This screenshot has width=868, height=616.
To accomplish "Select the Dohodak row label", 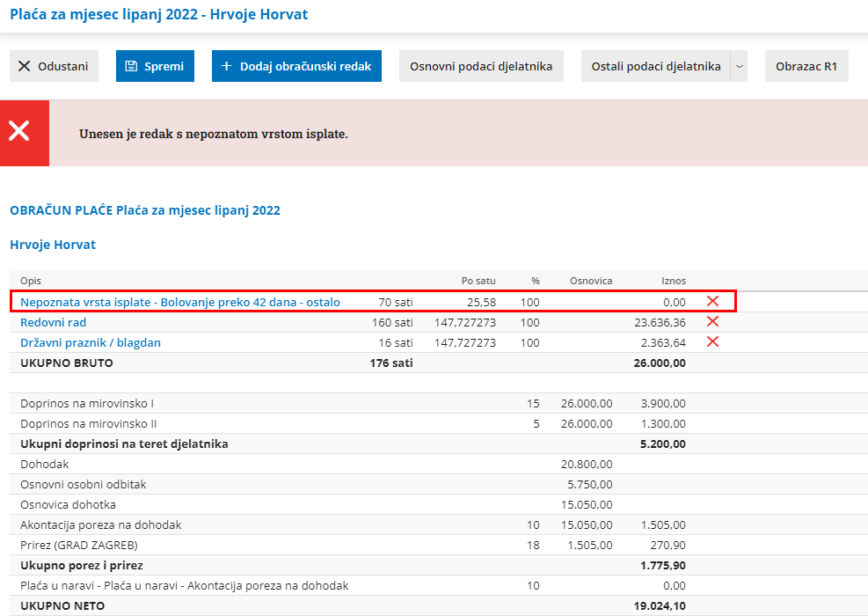I will click(x=44, y=465).
